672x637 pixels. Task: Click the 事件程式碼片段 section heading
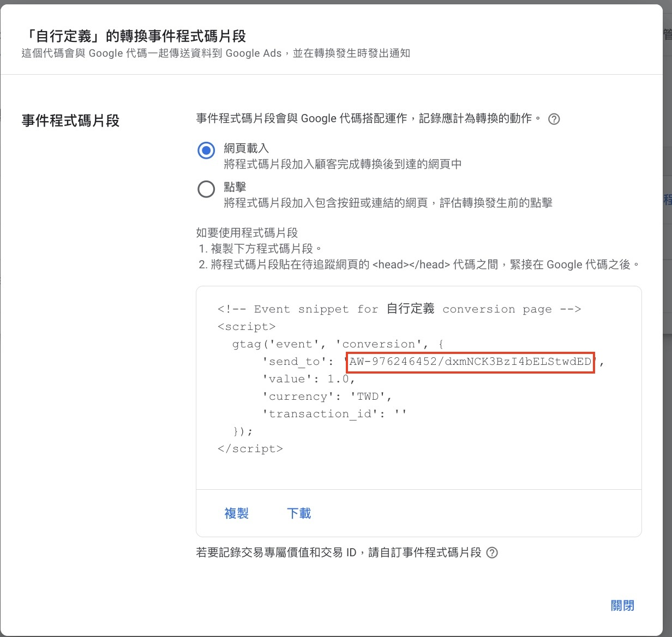click(70, 121)
